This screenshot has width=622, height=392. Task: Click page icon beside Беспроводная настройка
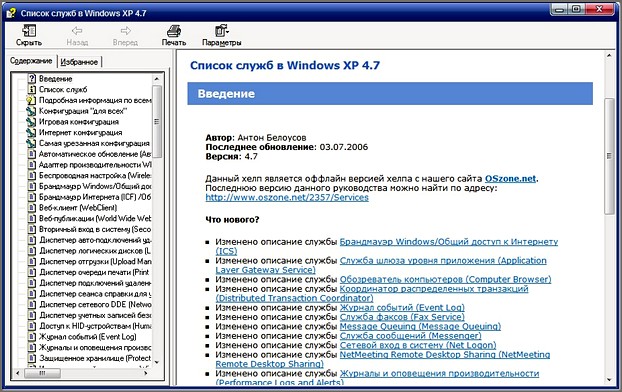32,175
